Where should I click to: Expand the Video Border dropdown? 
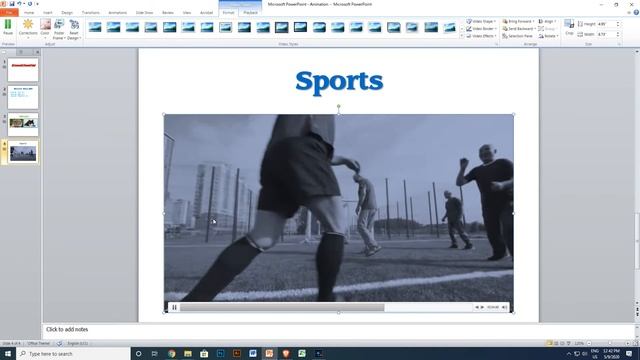pyautogui.click(x=481, y=29)
